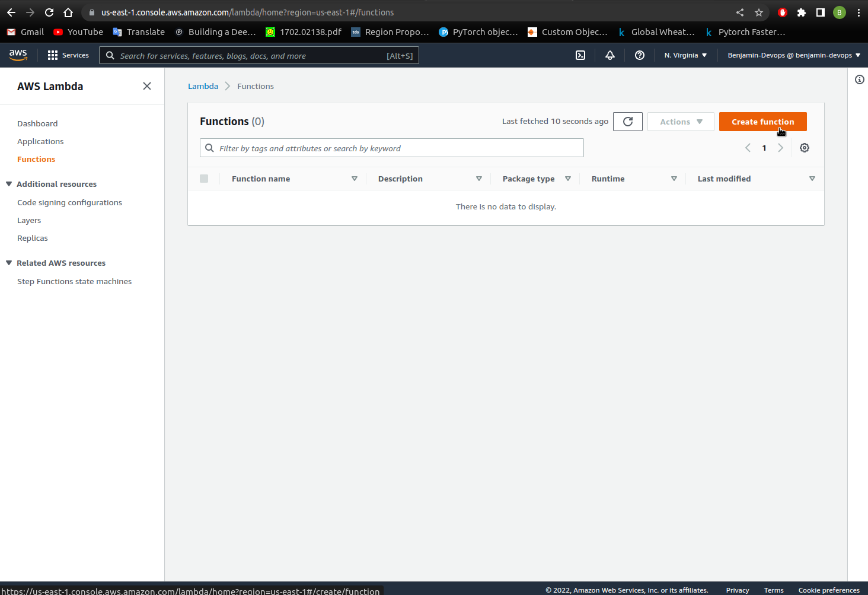
Task: Refresh the functions list
Action: coord(628,122)
